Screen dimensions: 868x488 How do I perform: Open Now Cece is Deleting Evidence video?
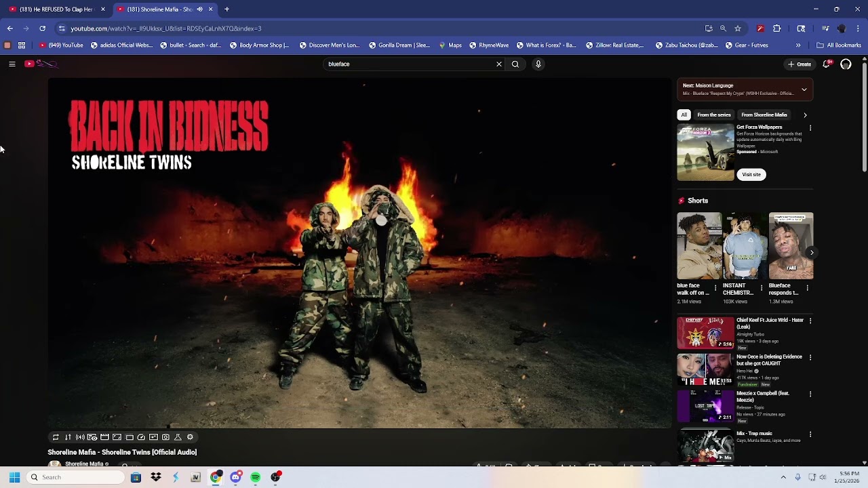click(x=705, y=369)
